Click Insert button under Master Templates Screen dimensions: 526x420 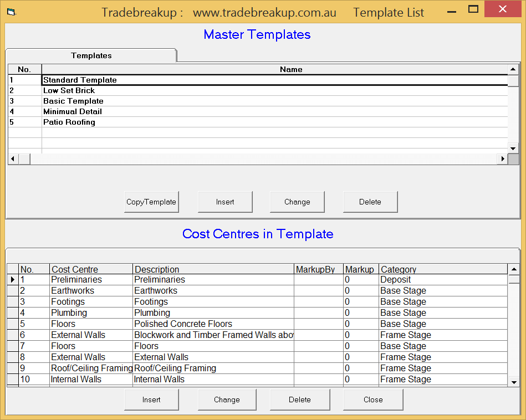click(225, 202)
